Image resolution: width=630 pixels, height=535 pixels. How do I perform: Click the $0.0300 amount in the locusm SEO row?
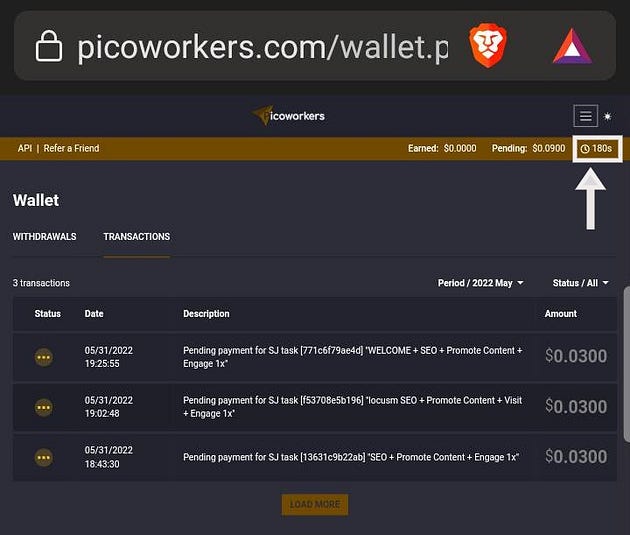(576, 406)
